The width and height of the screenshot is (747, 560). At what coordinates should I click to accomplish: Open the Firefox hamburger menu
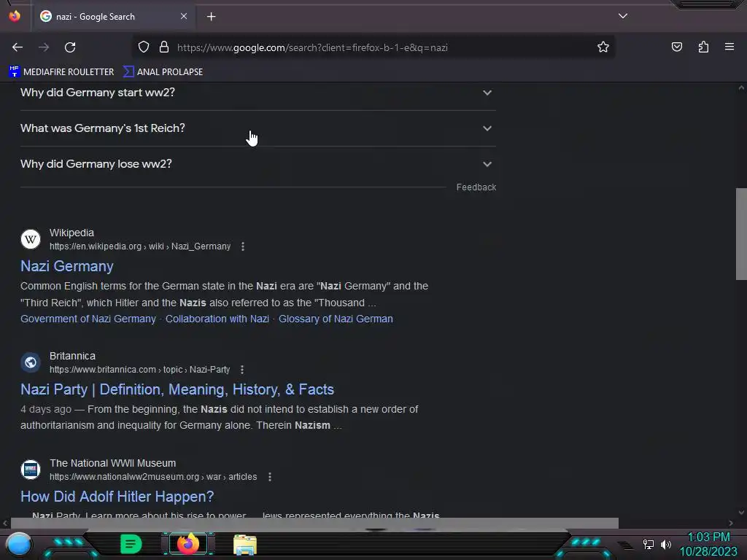click(x=729, y=47)
